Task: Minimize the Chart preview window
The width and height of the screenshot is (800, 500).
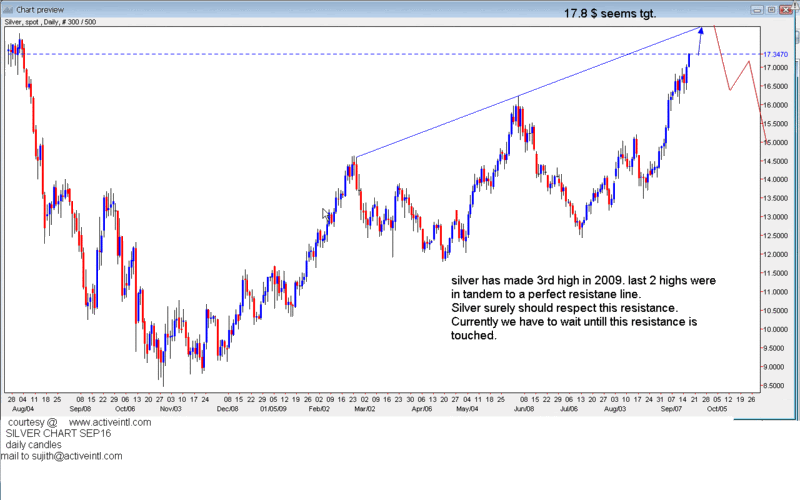Action: coord(757,8)
